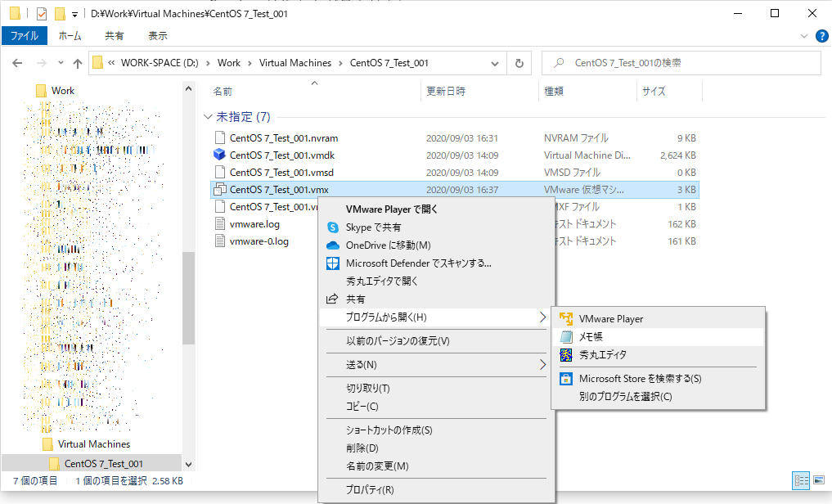The image size is (832, 504).
Task: Click the Microsoft Store icon in submenu
Action: point(566,379)
